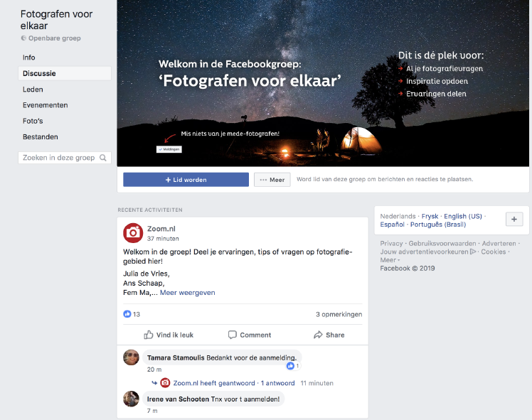Go to Evenementen in the sidebar
532x420 pixels.
click(x=45, y=105)
